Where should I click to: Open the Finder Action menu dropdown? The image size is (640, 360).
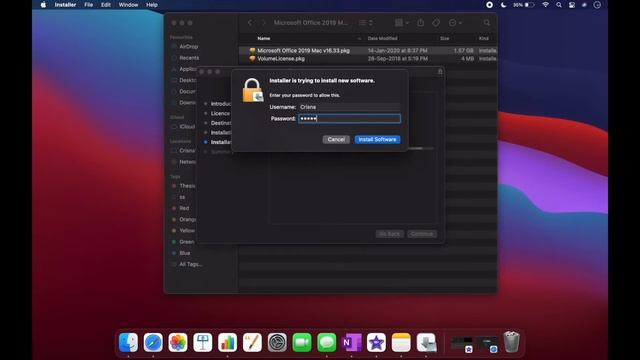[455, 23]
